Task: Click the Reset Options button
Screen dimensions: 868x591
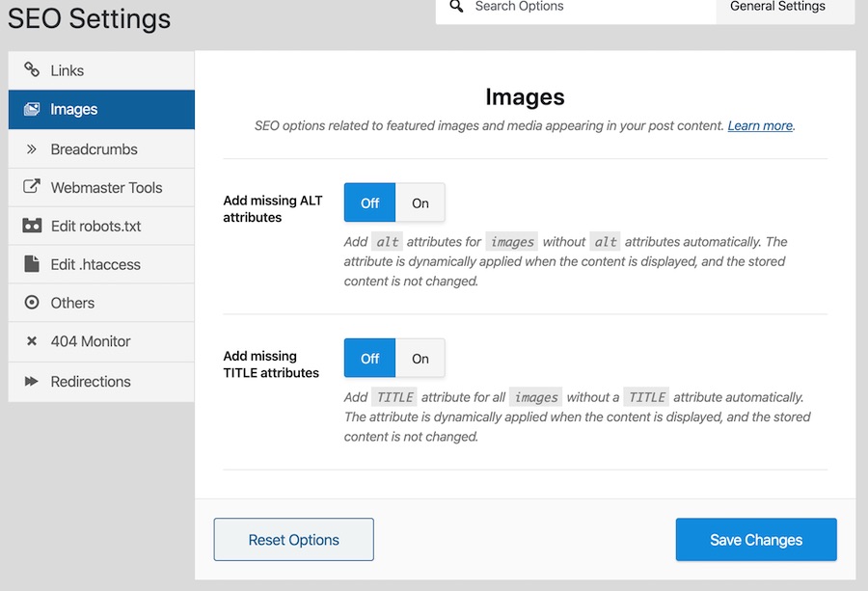Action: 294,540
